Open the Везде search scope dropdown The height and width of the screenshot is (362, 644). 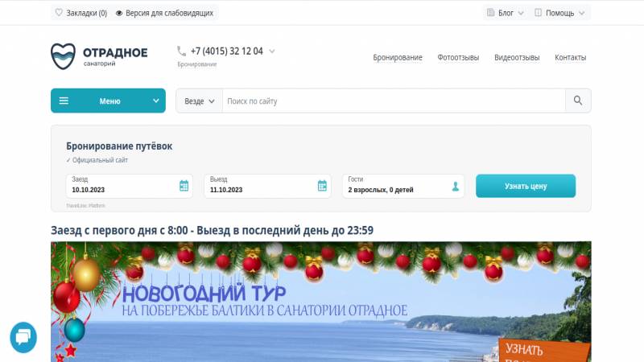point(199,101)
